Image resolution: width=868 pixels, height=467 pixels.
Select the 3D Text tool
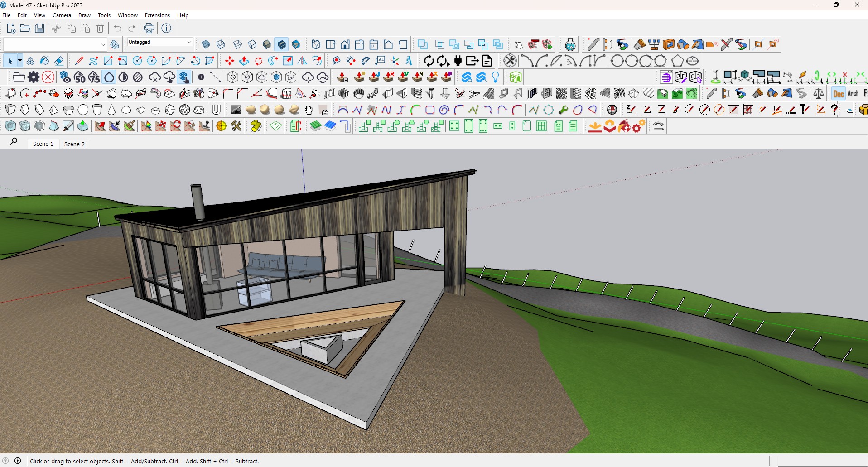[409, 61]
